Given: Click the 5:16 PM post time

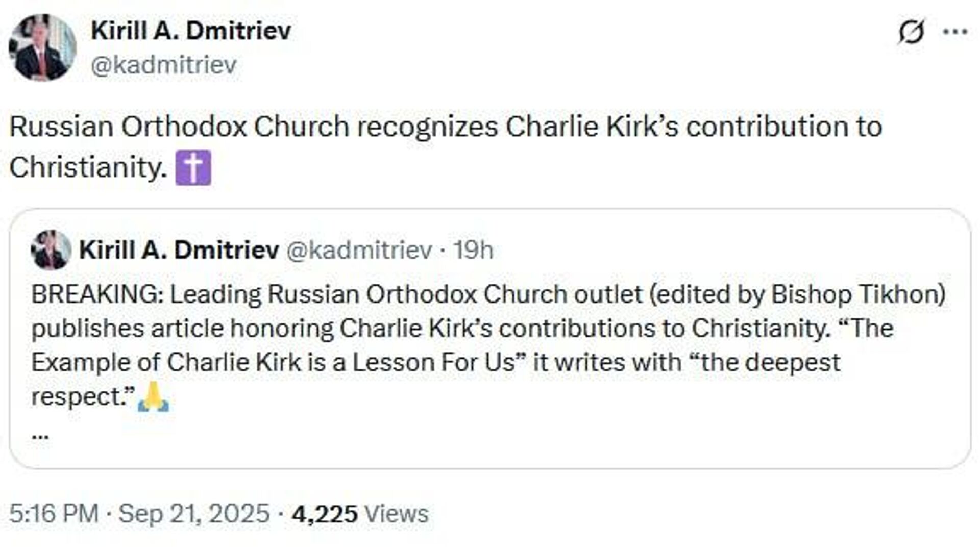Looking at the screenshot, I should (54, 513).
